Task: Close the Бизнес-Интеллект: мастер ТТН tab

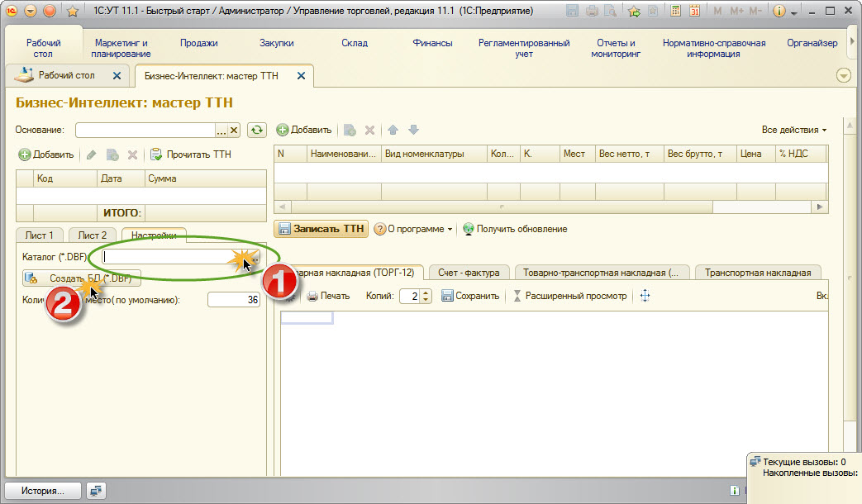Action: click(x=301, y=76)
